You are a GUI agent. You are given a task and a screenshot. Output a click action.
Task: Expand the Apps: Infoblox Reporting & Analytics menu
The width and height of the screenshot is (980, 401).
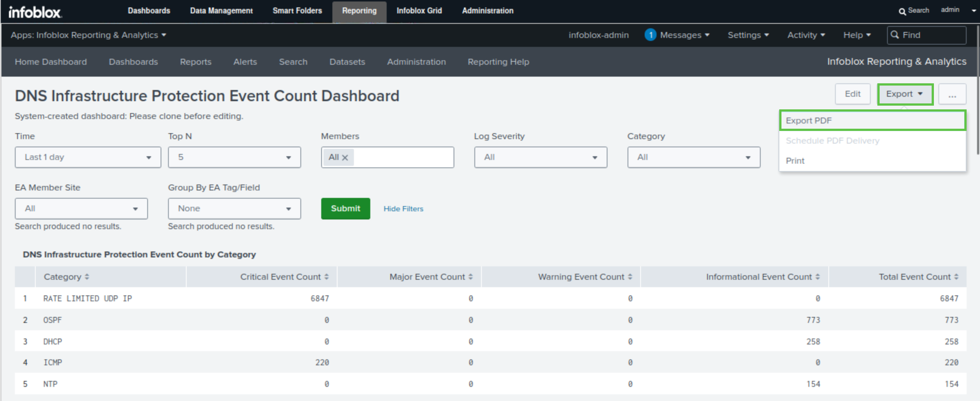88,35
